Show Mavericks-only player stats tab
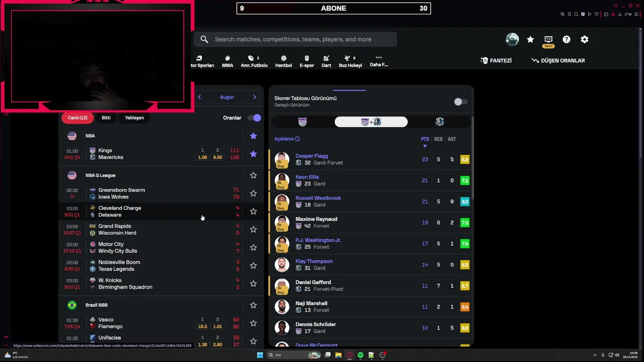Viewport: 644px width, 362px height. tap(440, 122)
